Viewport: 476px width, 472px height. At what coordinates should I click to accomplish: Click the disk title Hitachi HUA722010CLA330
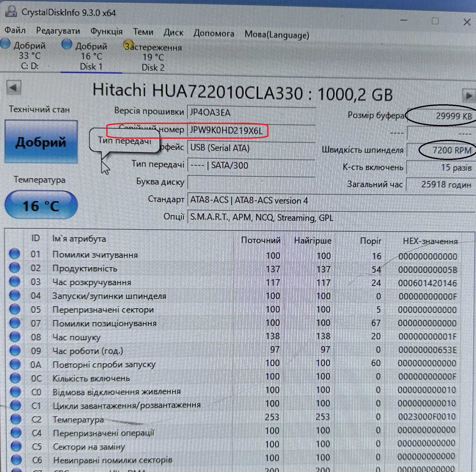(198, 92)
